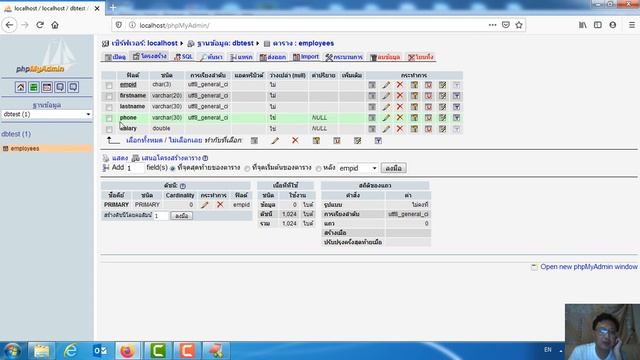This screenshot has height=360, width=640.
Task: Add index icon for phone row
Action: click(442, 118)
